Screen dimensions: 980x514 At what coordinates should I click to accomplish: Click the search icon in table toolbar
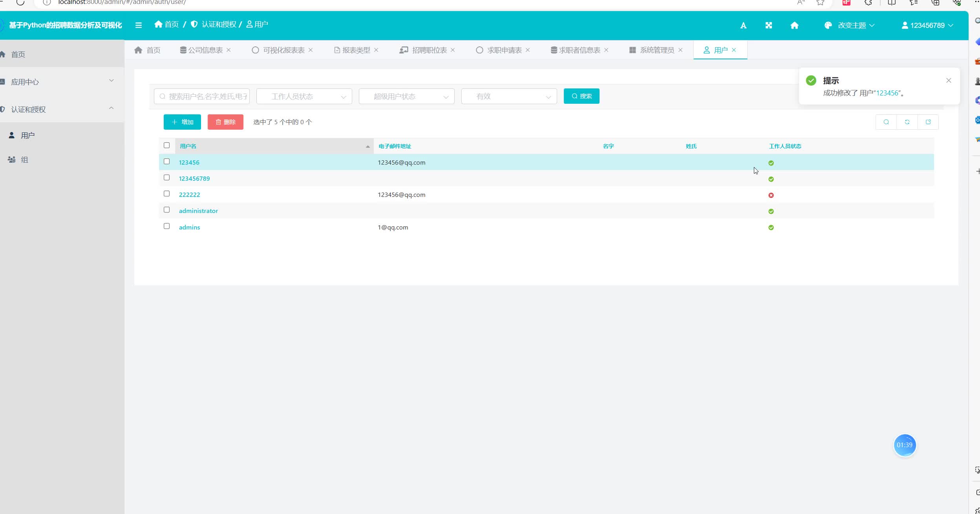[886, 122]
